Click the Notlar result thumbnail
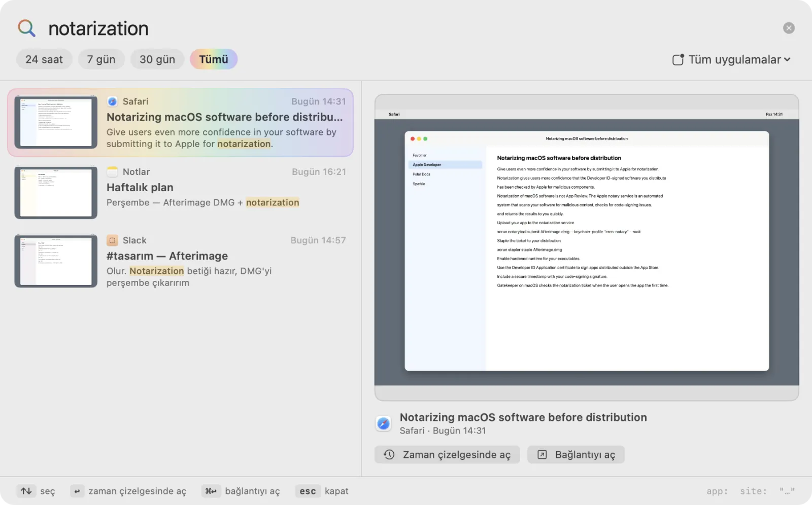The width and height of the screenshot is (812, 505). 56,192
